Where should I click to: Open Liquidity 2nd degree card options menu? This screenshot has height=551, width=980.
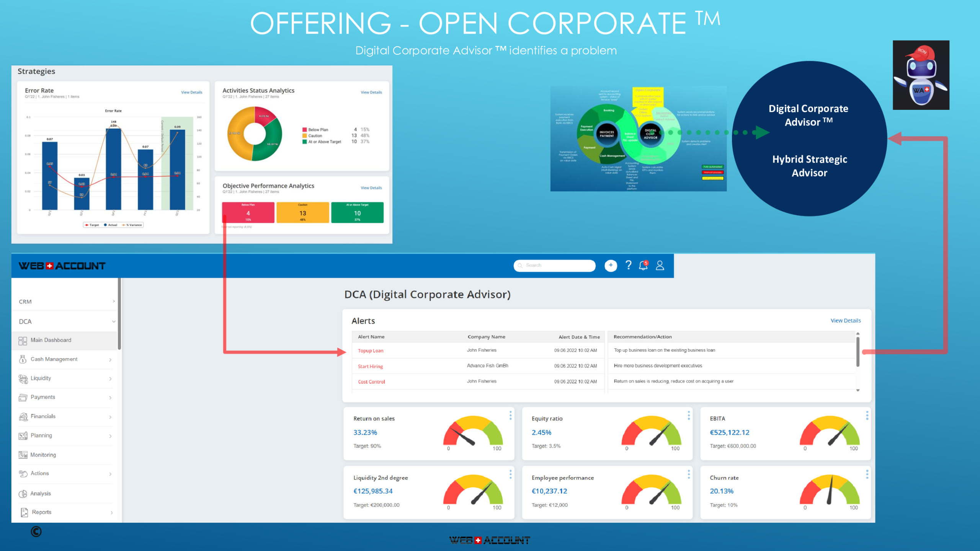[510, 474]
